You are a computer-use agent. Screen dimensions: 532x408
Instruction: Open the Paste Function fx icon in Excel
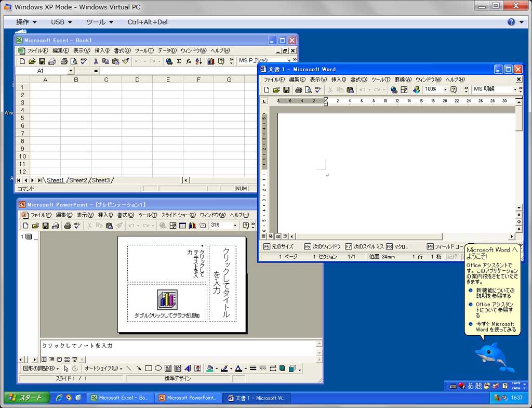click(189, 61)
